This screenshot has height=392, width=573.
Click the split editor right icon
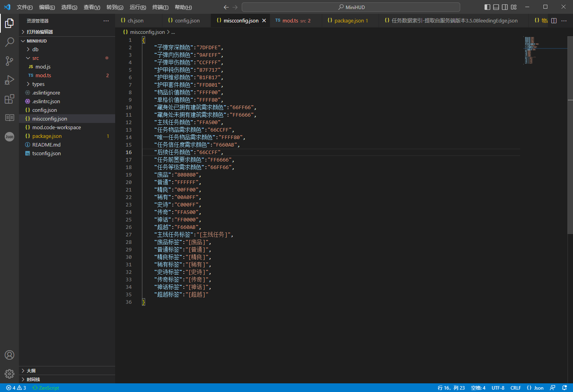coord(554,20)
